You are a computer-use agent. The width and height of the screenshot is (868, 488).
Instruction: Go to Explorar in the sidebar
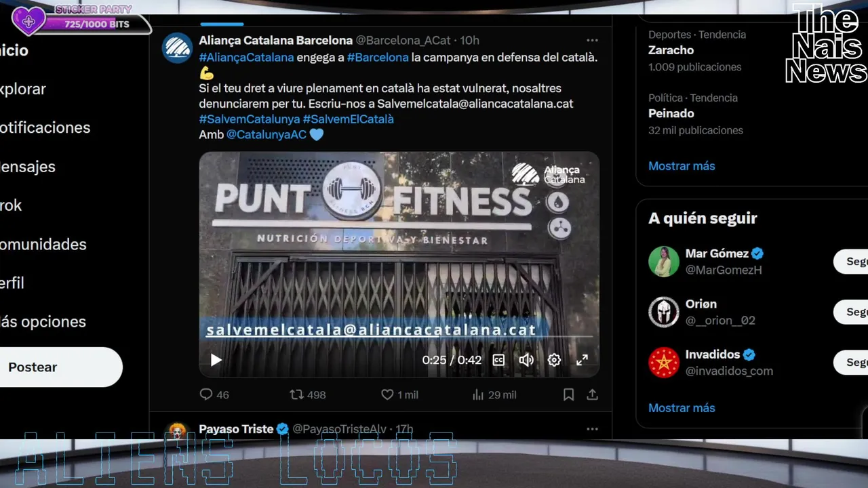click(x=23, y=89)
